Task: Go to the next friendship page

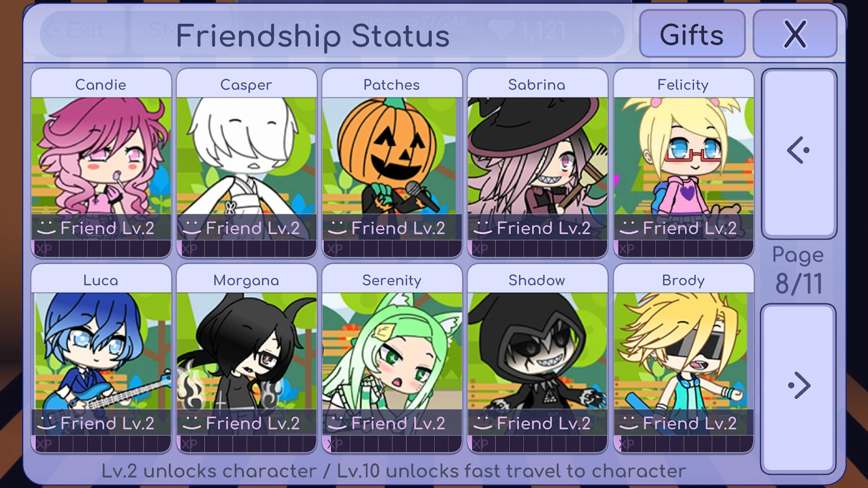Action: point(799,388)
